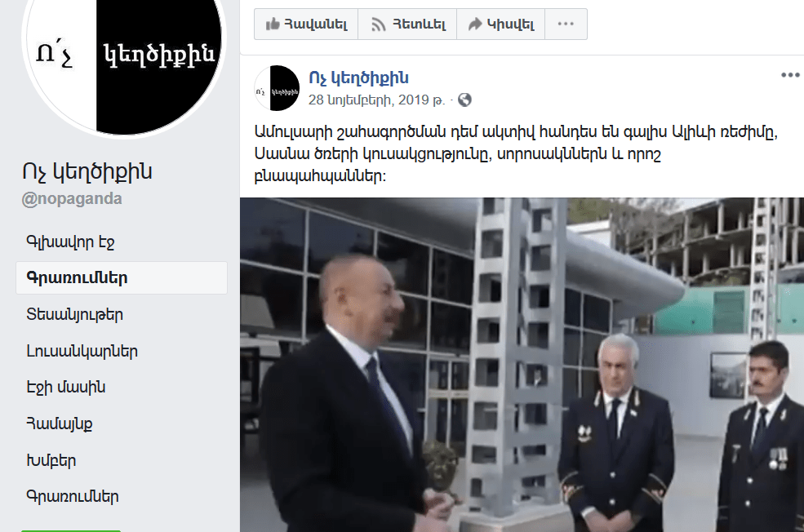Navigate to Համայնք section
The height and width of the screenshot is (532, 804).
[60, 423]
